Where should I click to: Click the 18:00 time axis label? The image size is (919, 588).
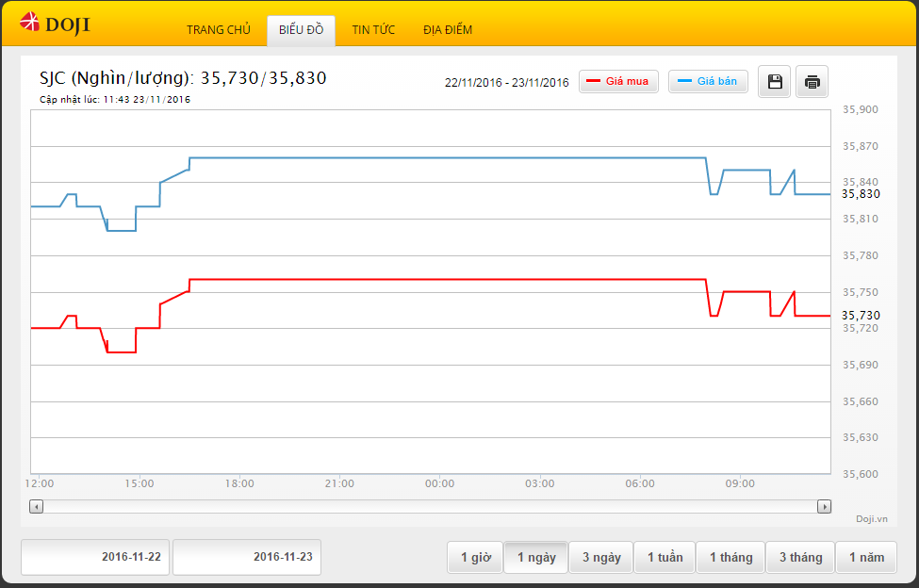[239, 483]
